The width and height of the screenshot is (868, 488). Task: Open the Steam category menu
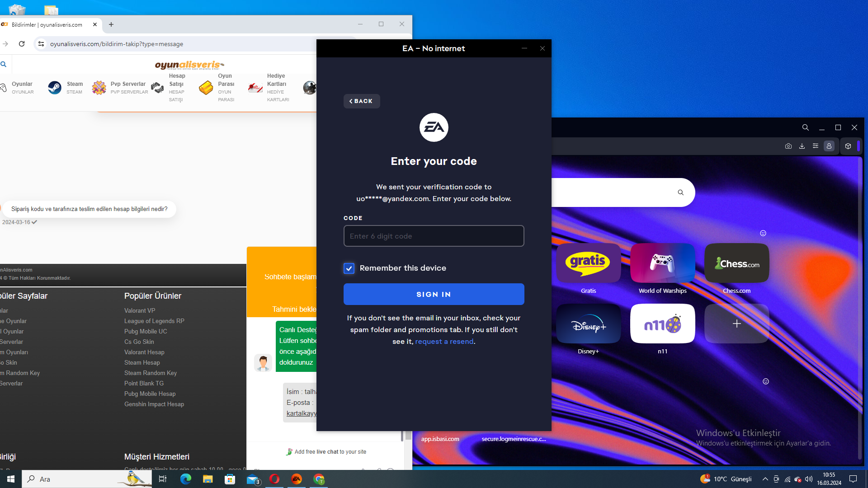pyautogui.click(x=66, y=88)
